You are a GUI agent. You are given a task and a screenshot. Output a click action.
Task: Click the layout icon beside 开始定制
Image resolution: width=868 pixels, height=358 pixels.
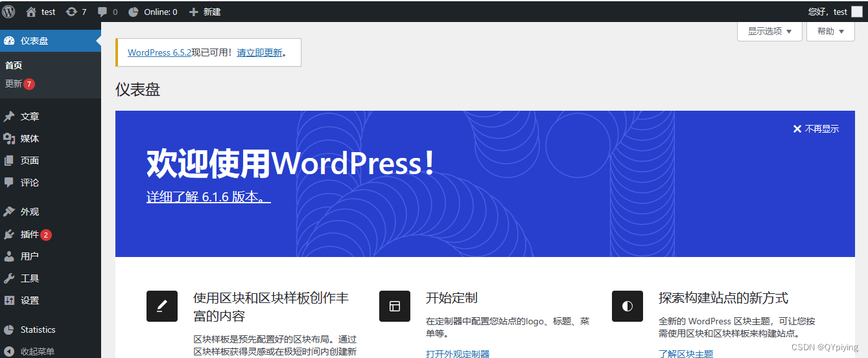395,306
